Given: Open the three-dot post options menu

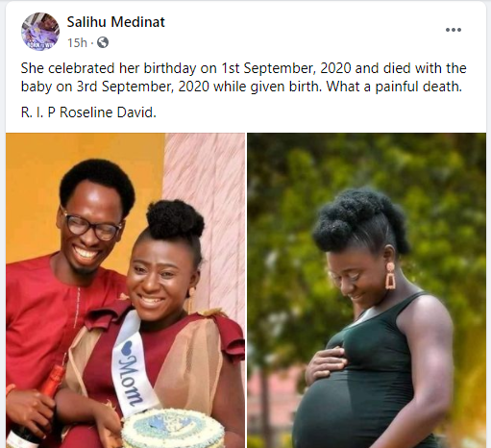Looking at the screenshot, I should 454,30.
